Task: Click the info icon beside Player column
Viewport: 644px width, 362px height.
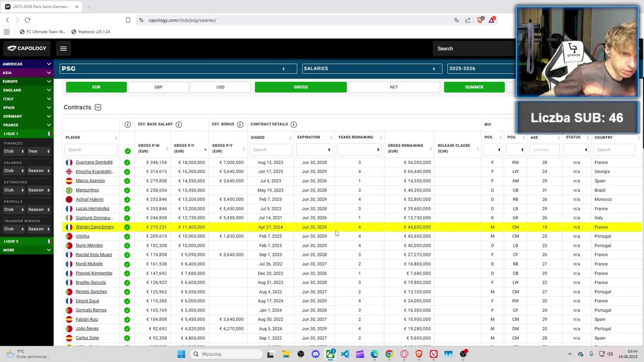Action: pyautogui.click(x=127, y=124)
